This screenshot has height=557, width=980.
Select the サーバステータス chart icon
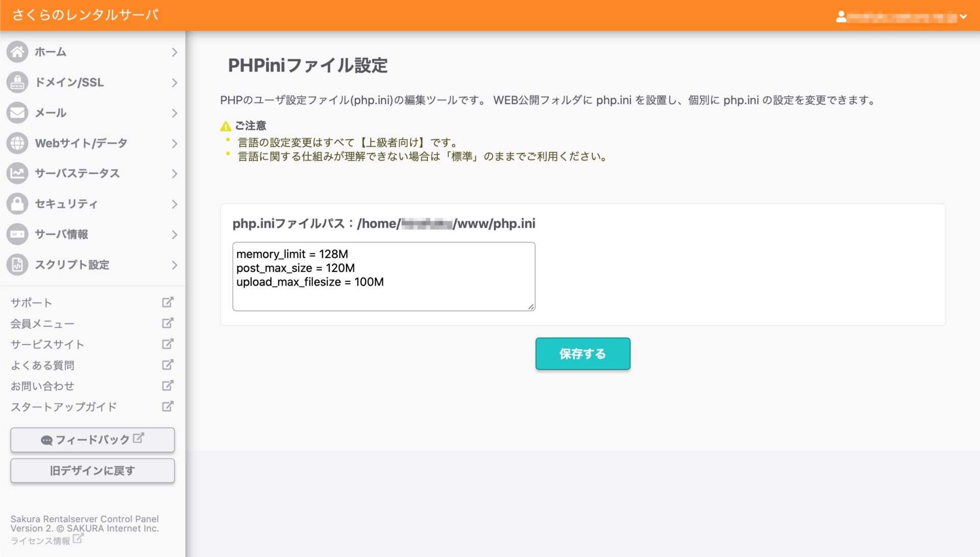18,173
